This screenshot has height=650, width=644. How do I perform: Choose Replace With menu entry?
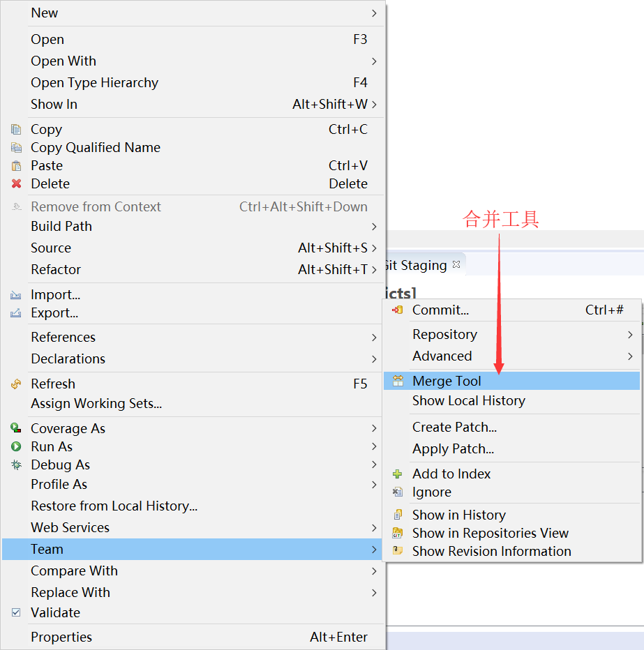coord(192,592)
